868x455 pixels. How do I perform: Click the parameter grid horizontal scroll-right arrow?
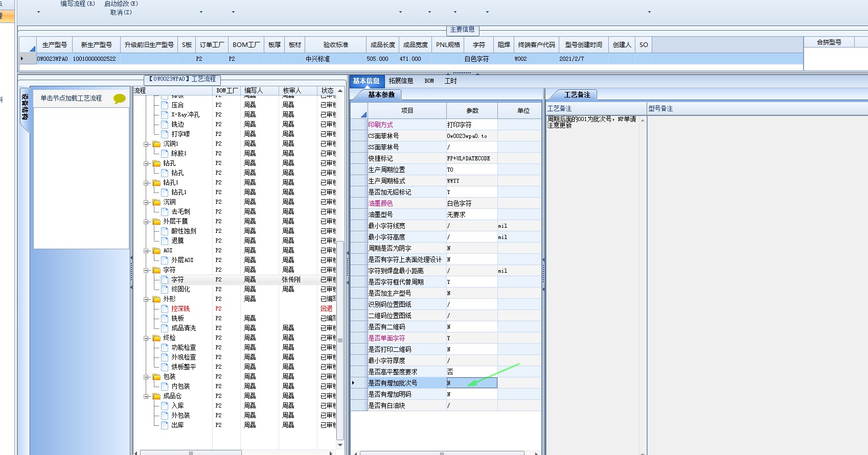536,453
